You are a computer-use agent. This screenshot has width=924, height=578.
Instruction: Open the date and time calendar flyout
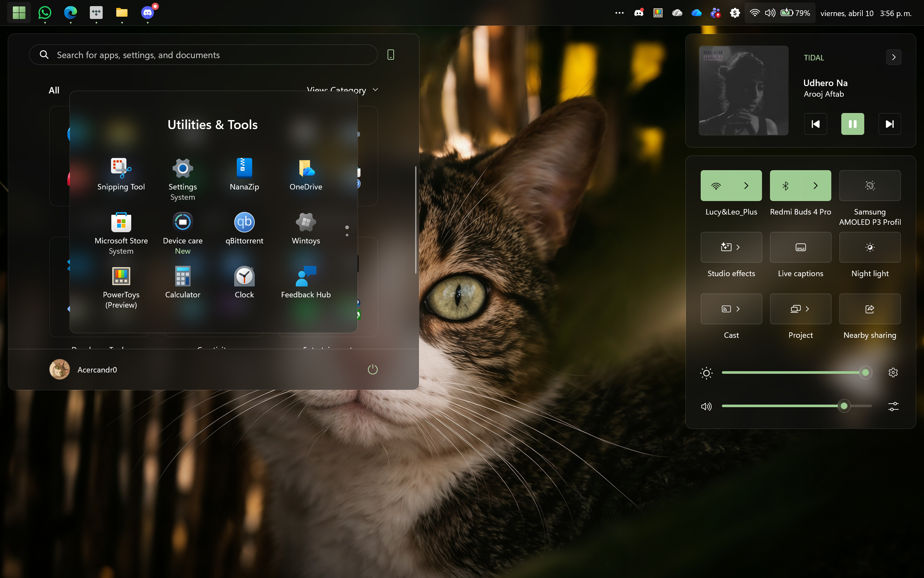pyautogui.click(x=866, y=13)
